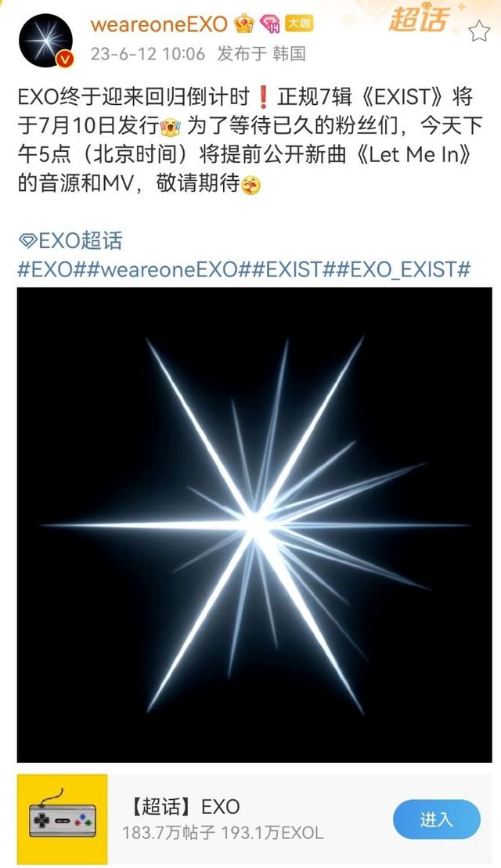This screenshot has width=501, height=868.
Task: Tap the blue 进入 button
Action: pyautogui.click(x=437, y=819)
